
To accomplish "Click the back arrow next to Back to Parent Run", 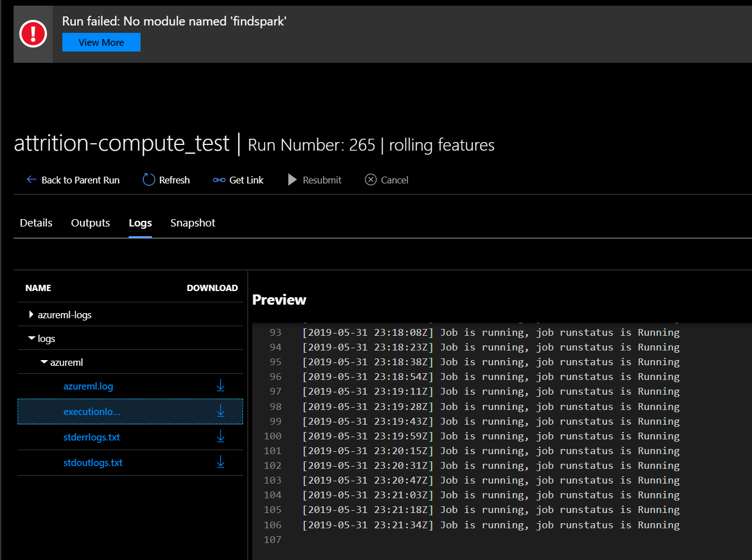I will click(31, 179).
